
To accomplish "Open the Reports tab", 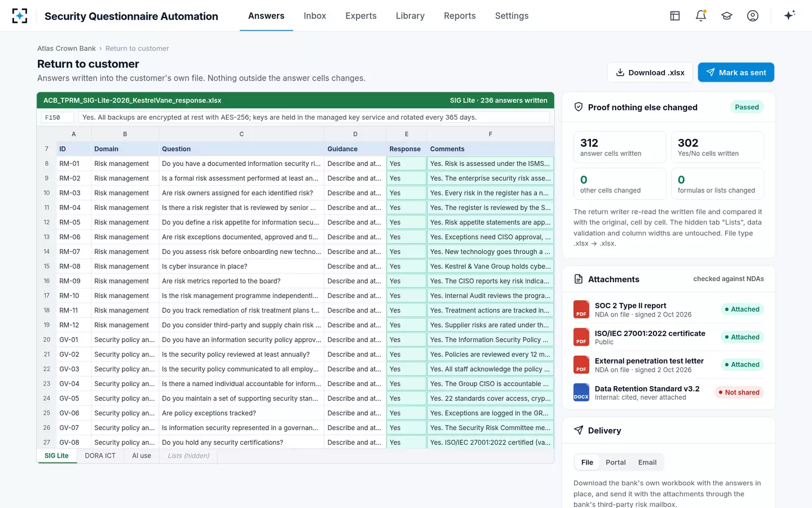I will coord(460,16).
